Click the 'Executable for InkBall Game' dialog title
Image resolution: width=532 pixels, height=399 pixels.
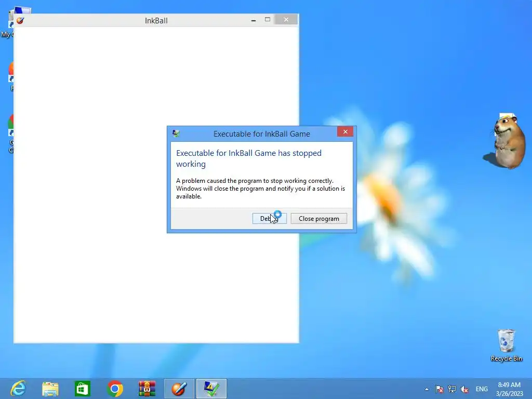coord(262,134)
